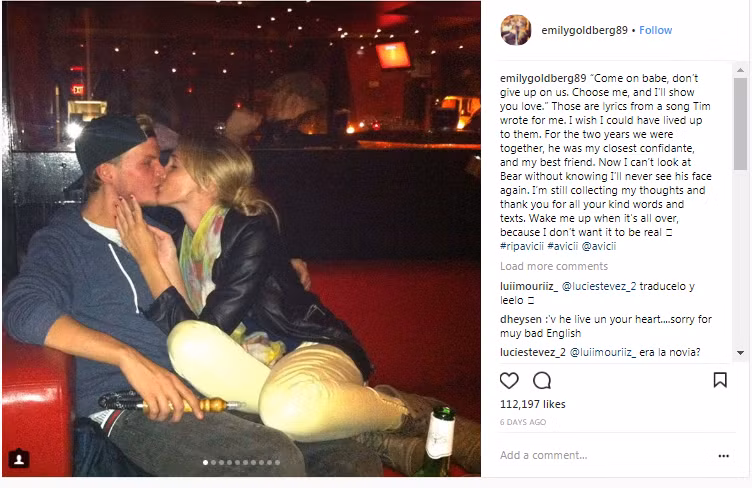Expand Load more comments

554,266
